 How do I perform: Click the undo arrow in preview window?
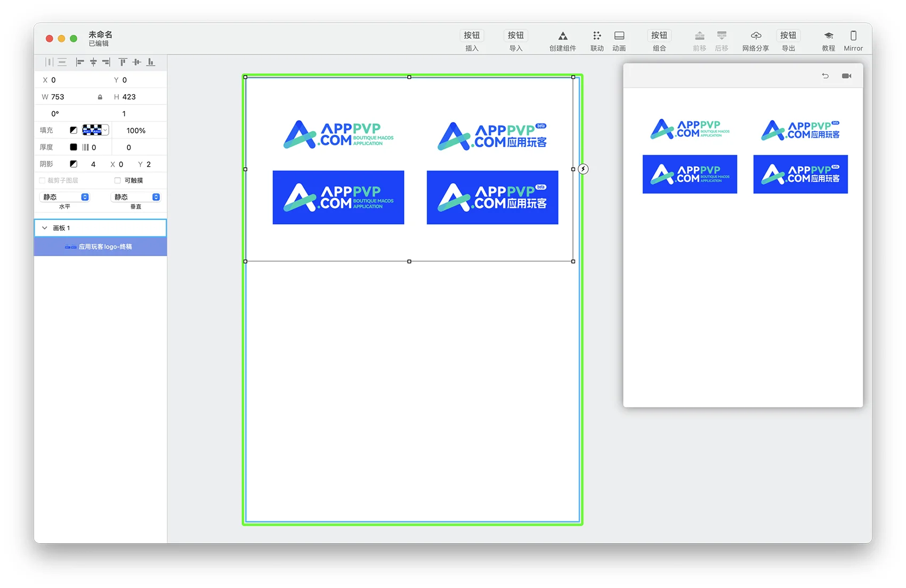click(825, 76)
